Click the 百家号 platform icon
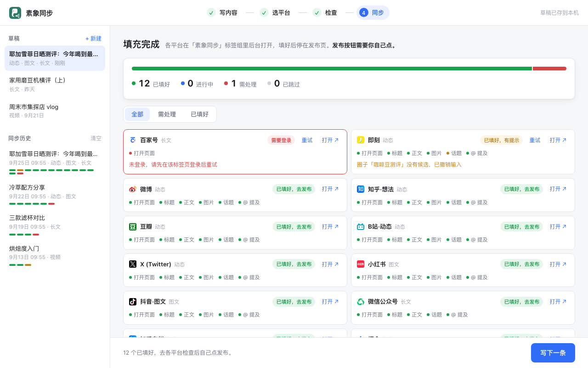Image resolution: width=588 pixels, height=368 pixels. (133, 140)
